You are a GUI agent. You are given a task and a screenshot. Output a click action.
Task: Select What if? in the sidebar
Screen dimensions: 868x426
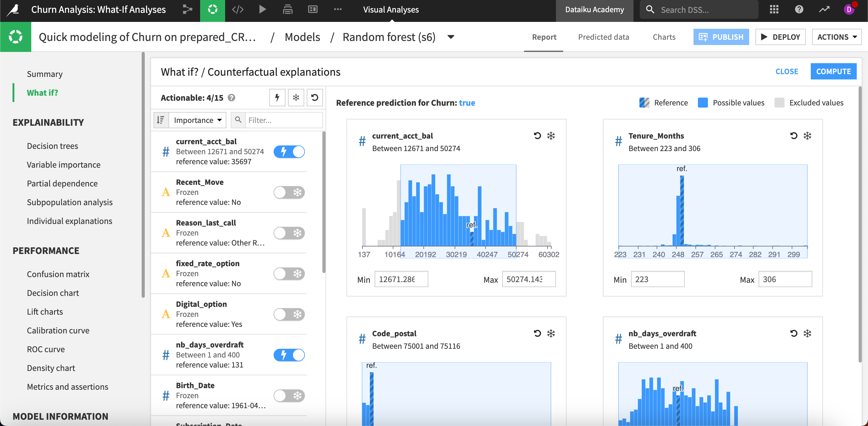coord(43,93)
